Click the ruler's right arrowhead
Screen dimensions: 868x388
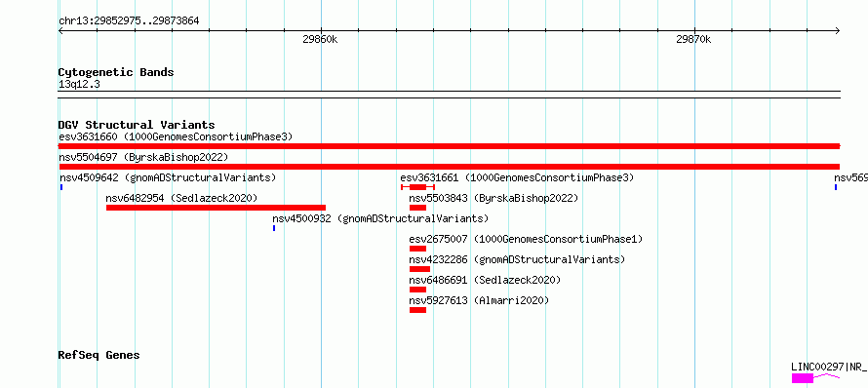pyautogui.click(x=838, y=31)
